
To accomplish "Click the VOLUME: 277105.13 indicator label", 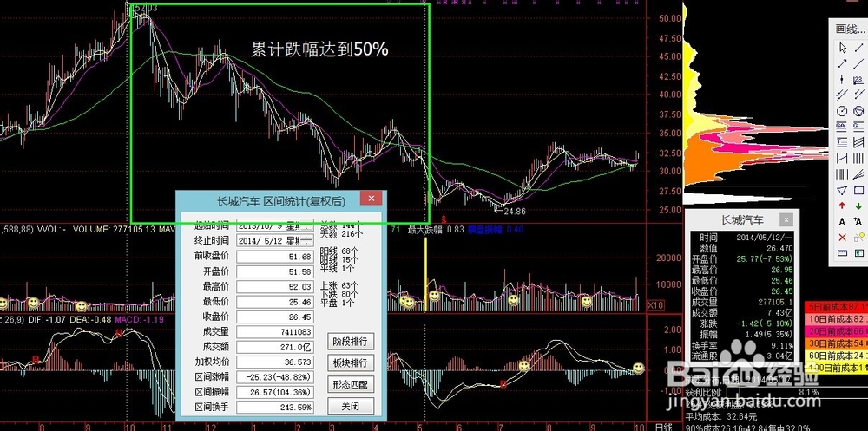I will click(115, 229).
